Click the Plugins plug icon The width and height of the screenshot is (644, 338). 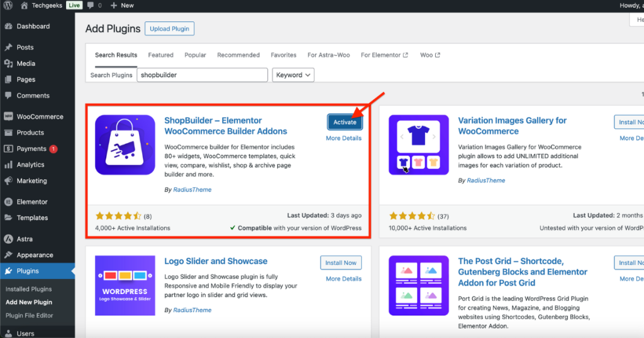point(8,271)
